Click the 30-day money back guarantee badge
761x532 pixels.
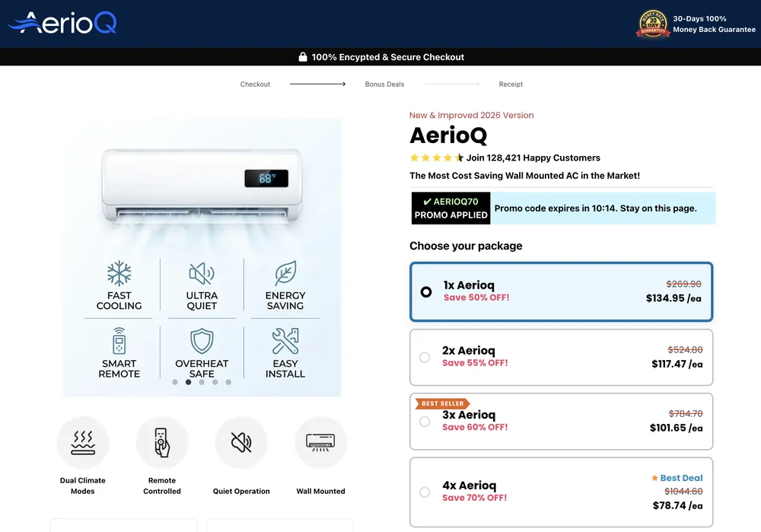coord(653,24)
